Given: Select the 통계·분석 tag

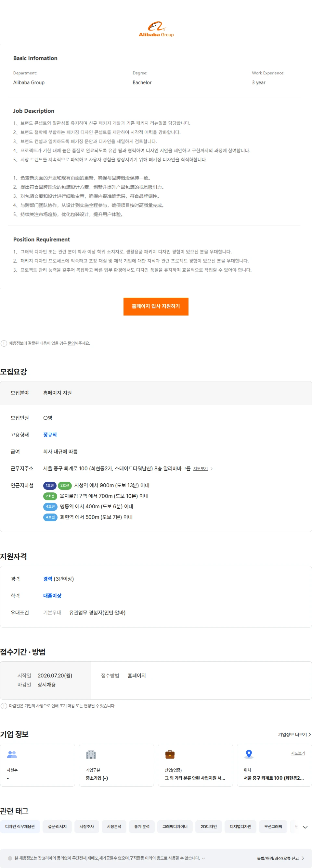Looking at the screenshot, I should pos(142,826).
